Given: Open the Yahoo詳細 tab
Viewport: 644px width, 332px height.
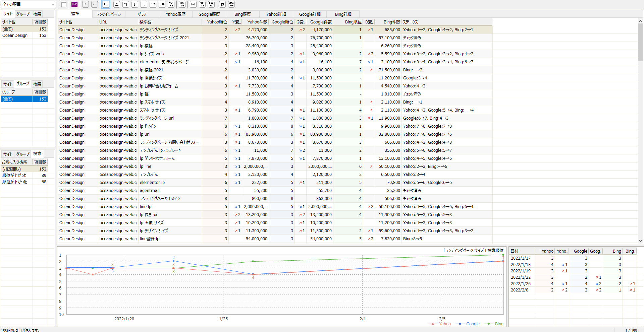Looking at the screenshot, I should click(x=276, y=14).
